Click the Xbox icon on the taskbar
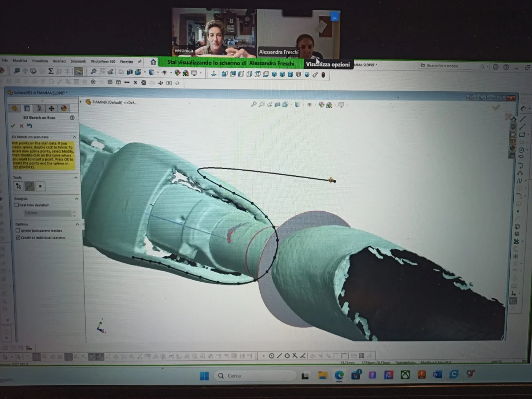Screen dimensions: 532x399 pyautogui.click(x=405, y=375)
